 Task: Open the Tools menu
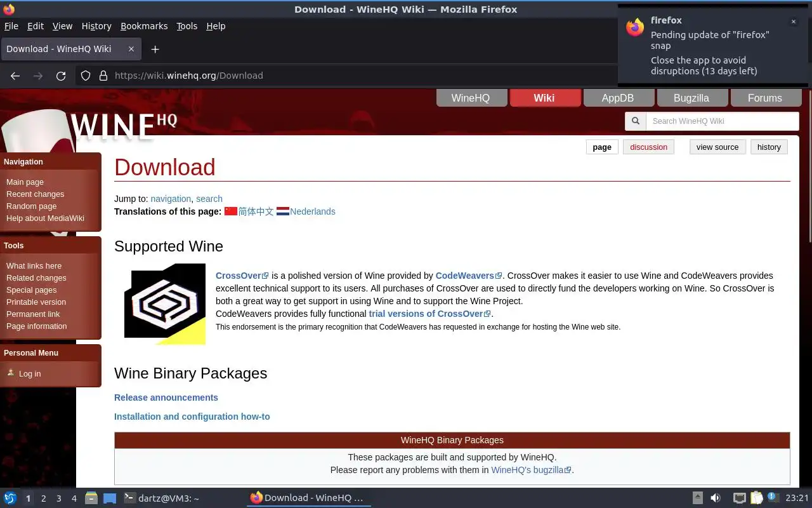[187, 26]
